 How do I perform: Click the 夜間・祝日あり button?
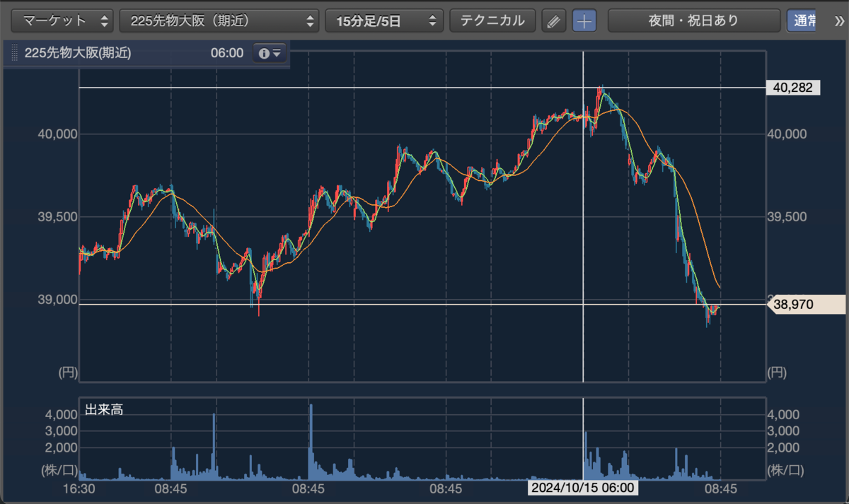point(693,20)
